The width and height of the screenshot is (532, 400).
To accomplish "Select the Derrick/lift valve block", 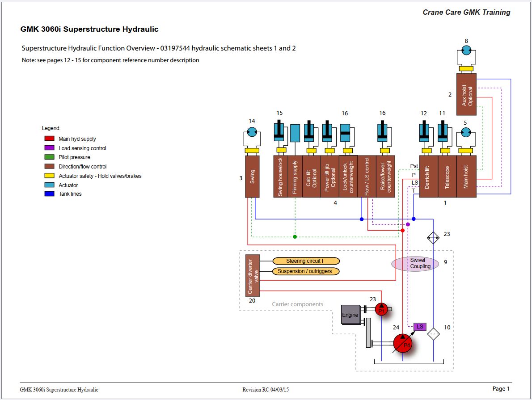I will 429,177.
